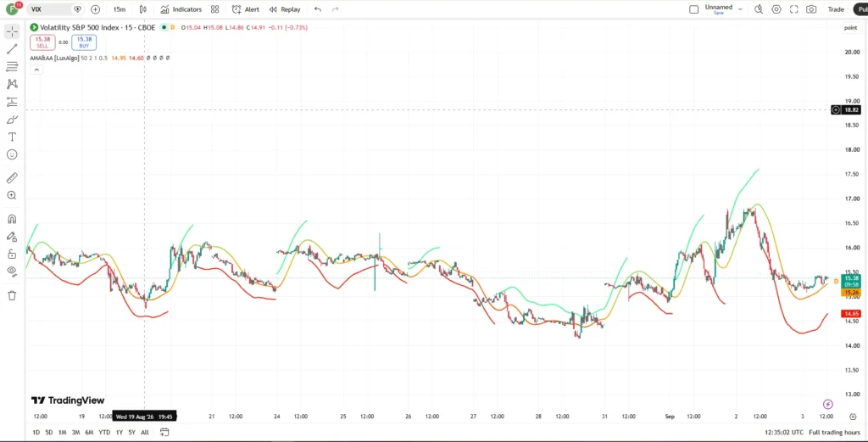
Task: Enter fullscreen mode
Action: (x=793, y=9)
